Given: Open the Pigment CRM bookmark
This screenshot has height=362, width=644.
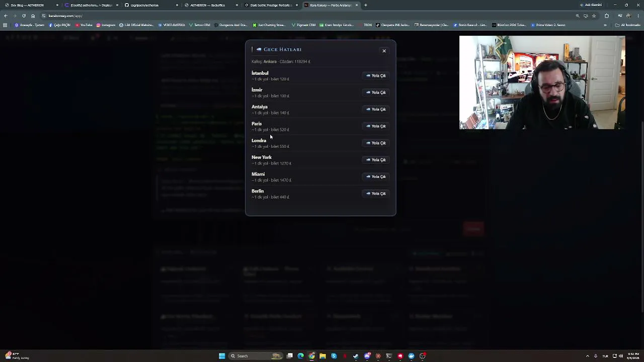Looking at the screenshot, I should pyautogui.click(x=303, y=25).
